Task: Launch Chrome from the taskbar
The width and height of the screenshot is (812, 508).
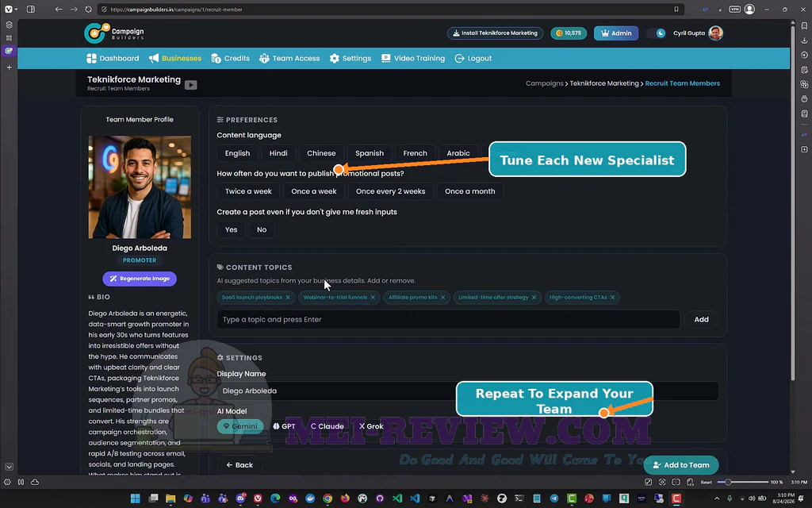Action: [x=327, y=498]
